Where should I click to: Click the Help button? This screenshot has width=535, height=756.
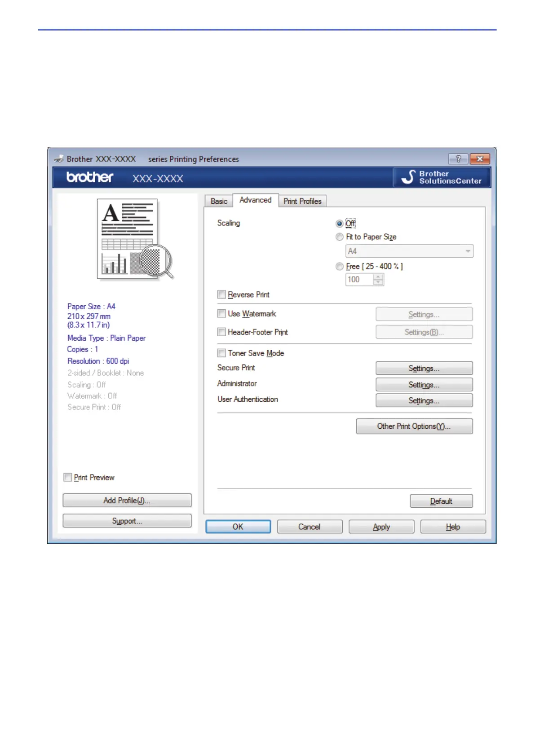(453, 527)
